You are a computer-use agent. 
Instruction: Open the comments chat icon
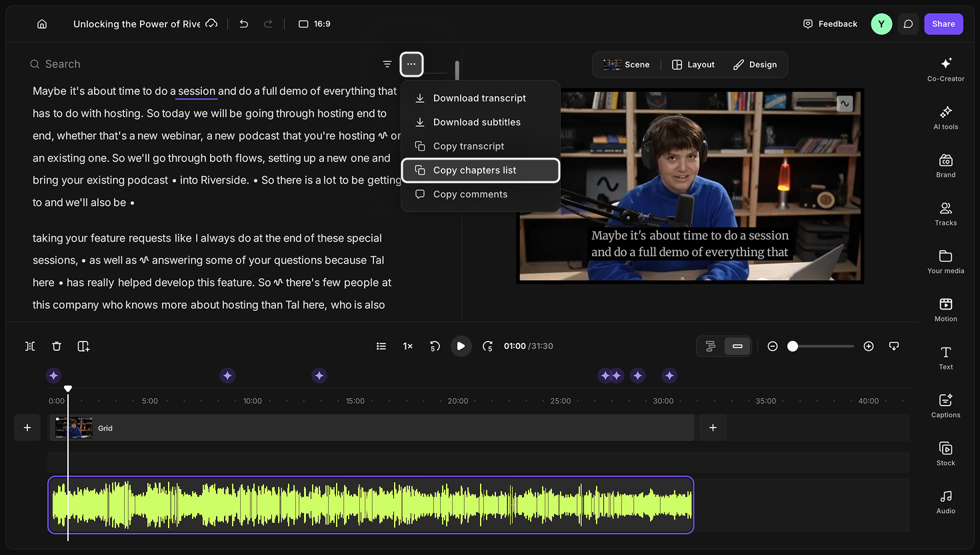coord(908,24)
